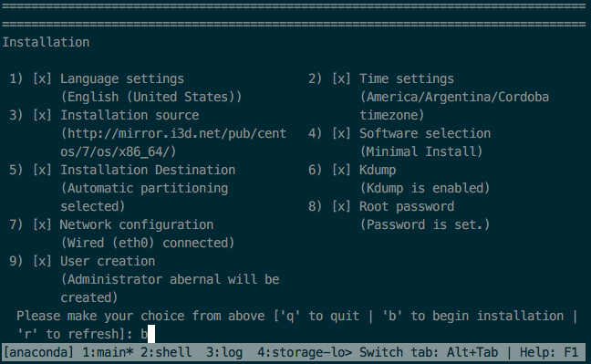Select the User creation entry
591x364 pixels.
coord(108,261)
